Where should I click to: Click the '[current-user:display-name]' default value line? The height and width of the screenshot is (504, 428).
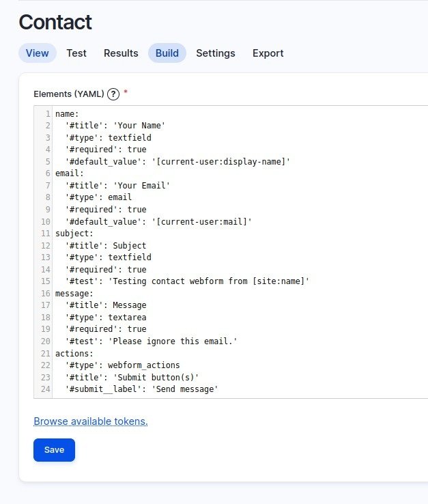(x=177, y=162)
